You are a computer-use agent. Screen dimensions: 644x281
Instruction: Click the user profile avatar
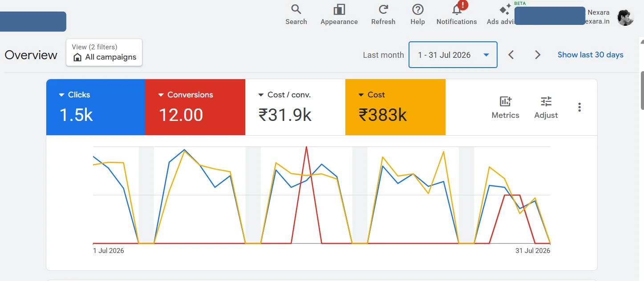coord(625,17)
